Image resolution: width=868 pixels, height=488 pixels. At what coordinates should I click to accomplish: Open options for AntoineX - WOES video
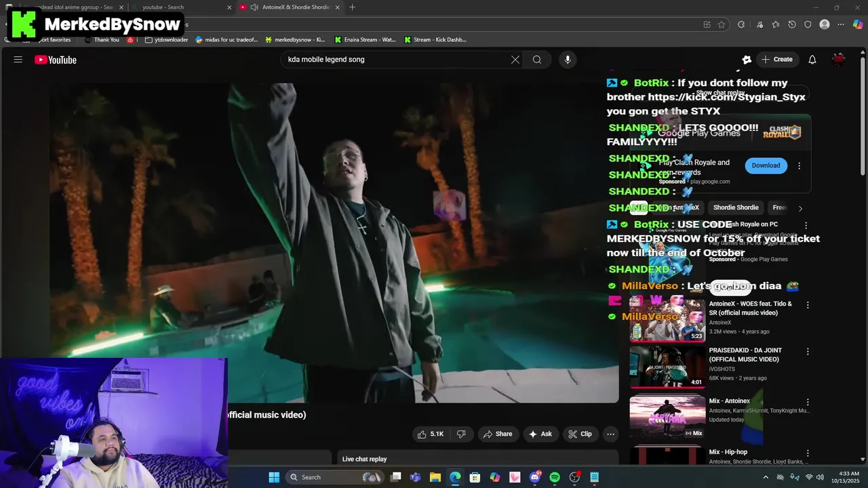tap(808, 305)
